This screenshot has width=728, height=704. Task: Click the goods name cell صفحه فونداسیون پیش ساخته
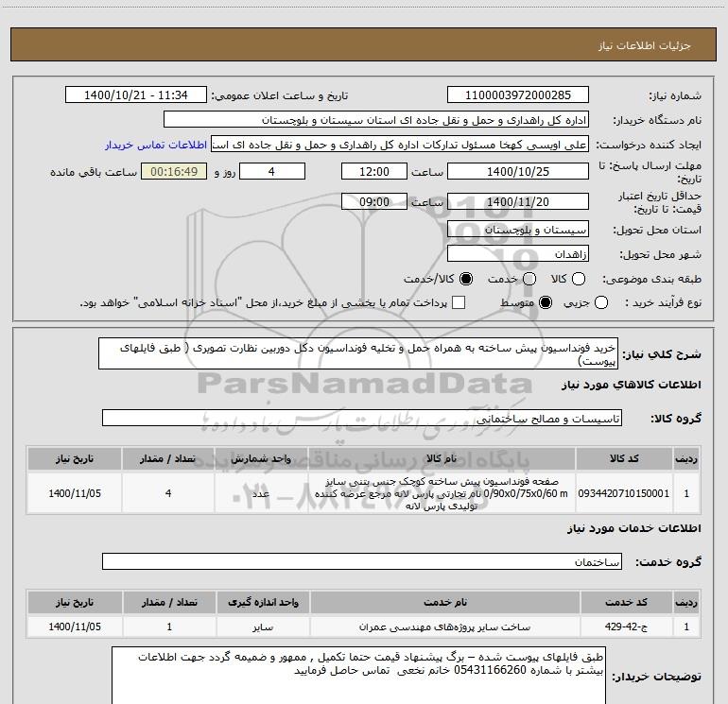point(442,493)
